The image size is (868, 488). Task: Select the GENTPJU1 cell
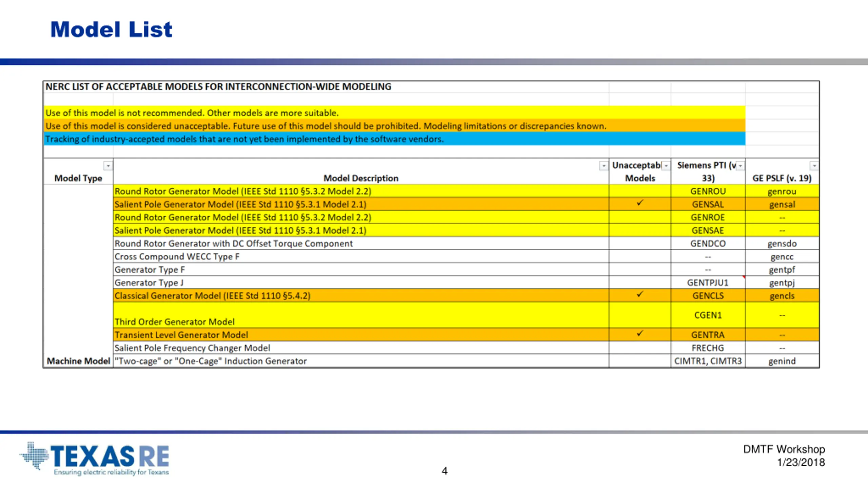pos(708,283)
